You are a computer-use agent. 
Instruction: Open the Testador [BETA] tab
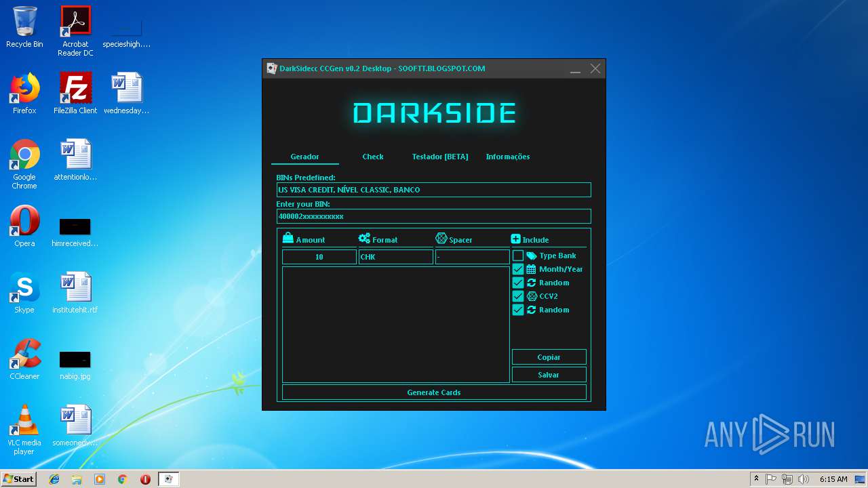(x=440, y=157)
